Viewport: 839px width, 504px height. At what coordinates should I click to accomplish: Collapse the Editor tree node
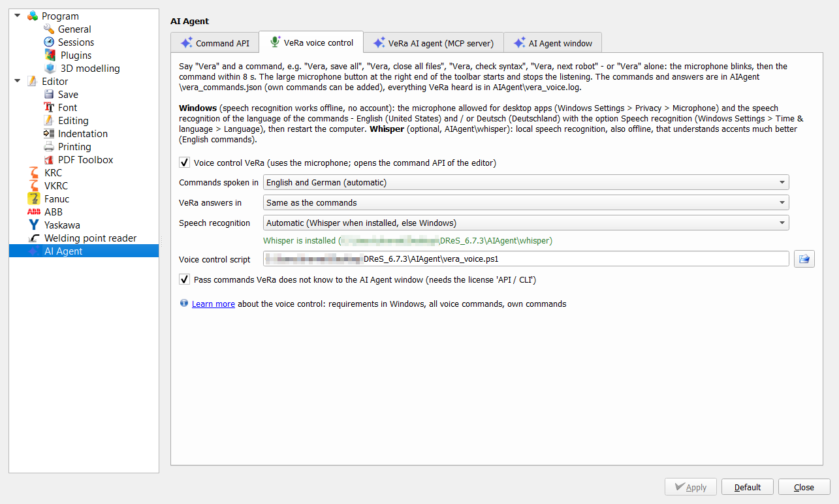pos(18,82)
